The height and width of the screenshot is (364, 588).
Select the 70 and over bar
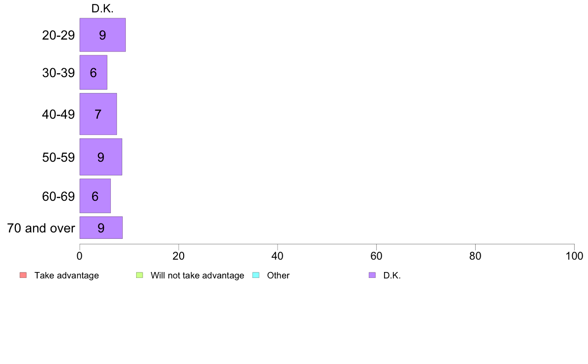pos(101,227)
